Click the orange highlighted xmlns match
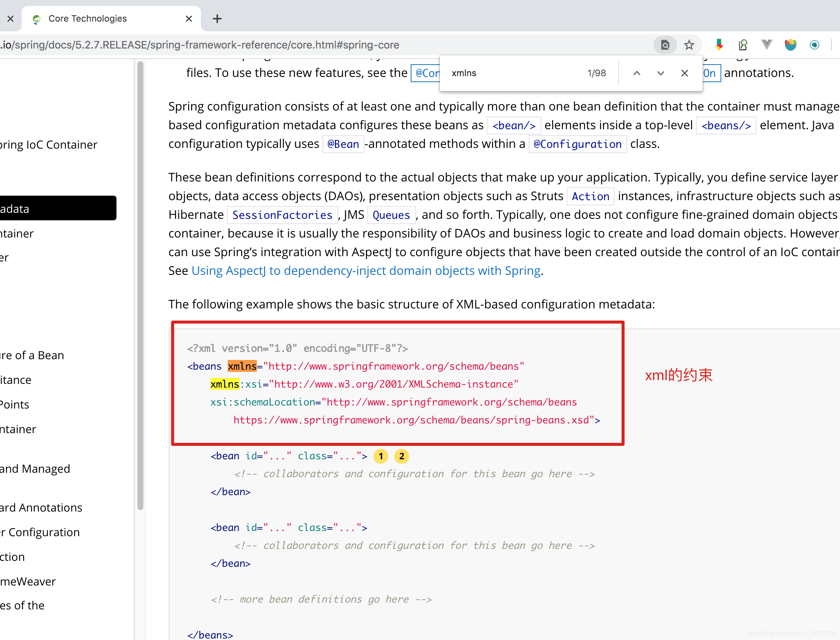Viewport: 840px width, 640px height. click(x=242, y=366)
